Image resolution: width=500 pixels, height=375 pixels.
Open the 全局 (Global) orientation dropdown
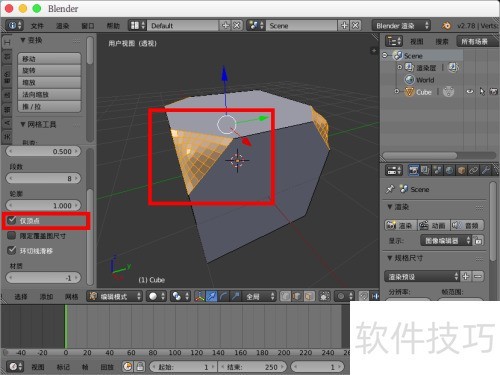[259, 296]
